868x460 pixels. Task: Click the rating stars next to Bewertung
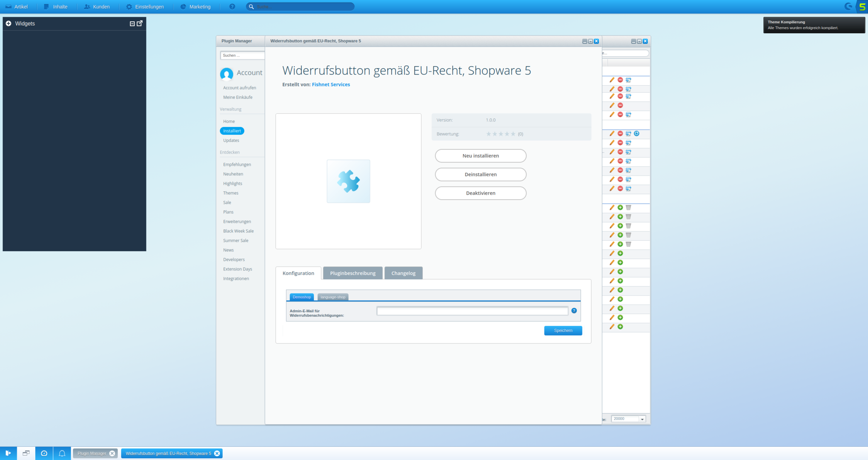pyautogui.click(x=501, y=134)
